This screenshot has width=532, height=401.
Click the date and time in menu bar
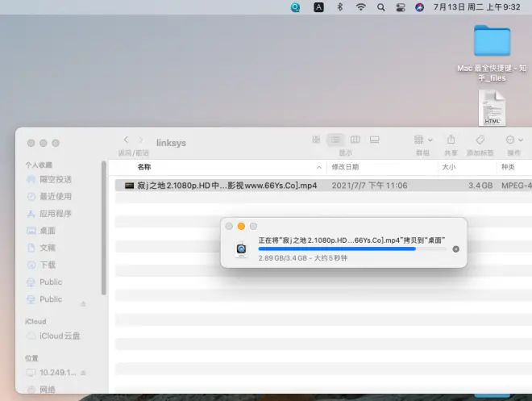(476, 7)
